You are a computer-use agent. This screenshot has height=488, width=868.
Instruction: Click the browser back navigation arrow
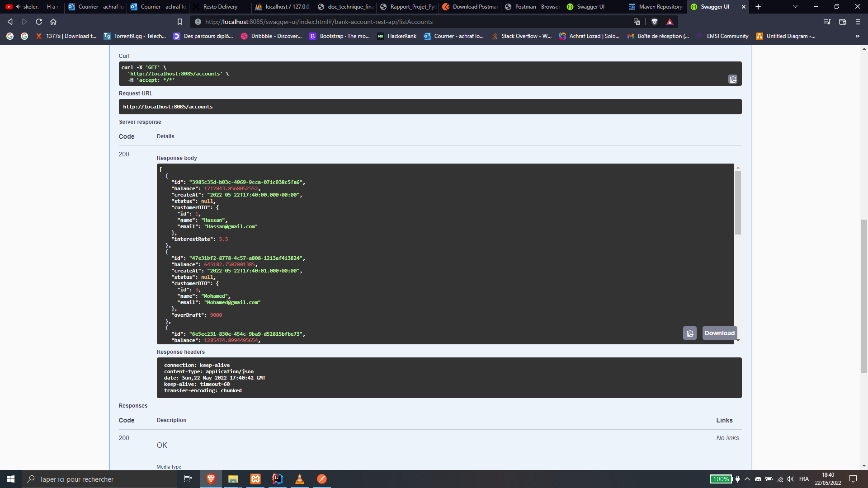coord(10,21)
